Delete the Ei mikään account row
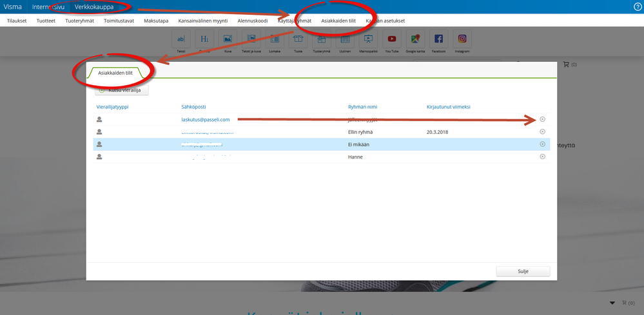 coord(542,144)
